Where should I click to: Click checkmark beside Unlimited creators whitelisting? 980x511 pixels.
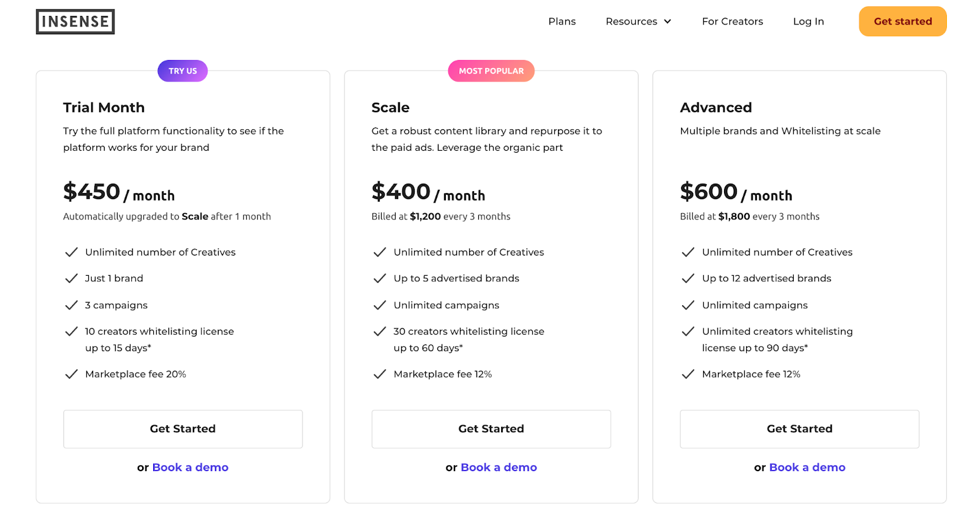click(688, 331)
